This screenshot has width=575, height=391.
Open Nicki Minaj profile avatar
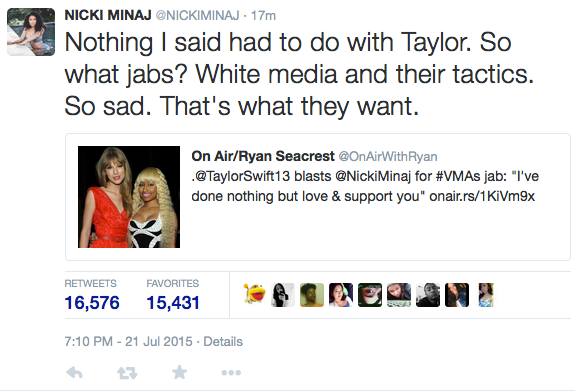[31, 32]
